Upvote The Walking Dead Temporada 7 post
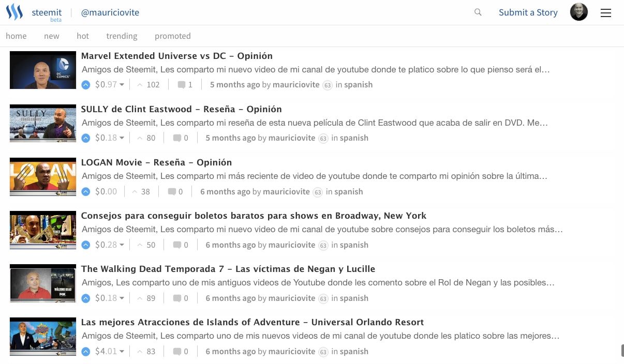The width and height of the screenshot is (624, 364). 86,298
